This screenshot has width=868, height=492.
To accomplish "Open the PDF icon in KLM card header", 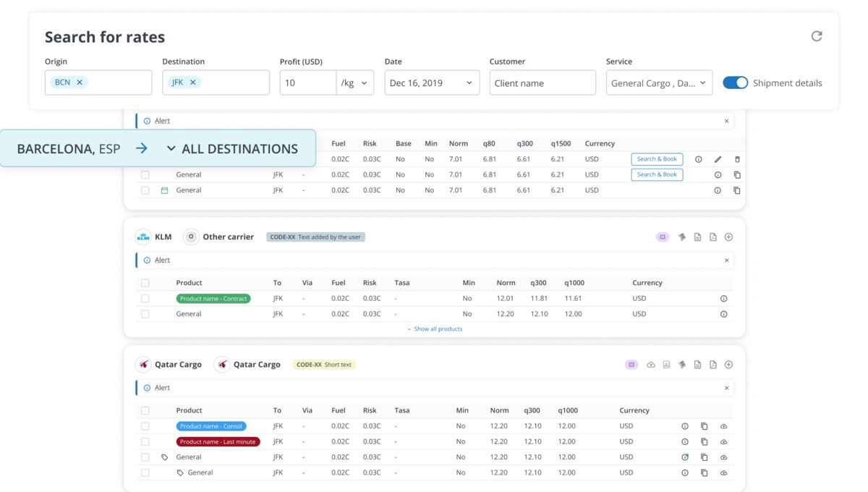I will pos(713,237).
